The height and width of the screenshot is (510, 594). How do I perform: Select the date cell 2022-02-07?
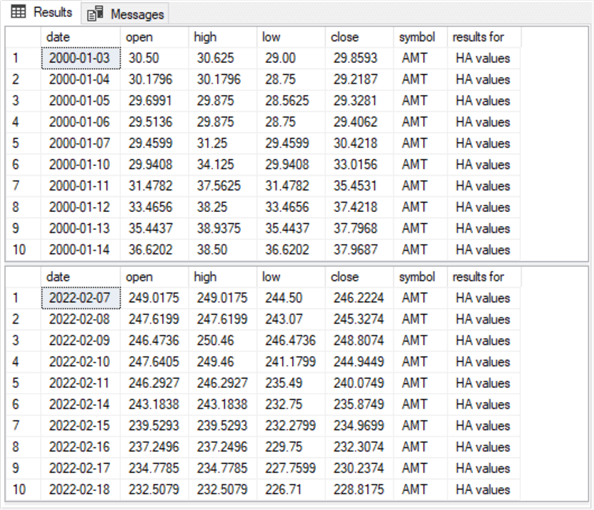click(x=81, y=298)
